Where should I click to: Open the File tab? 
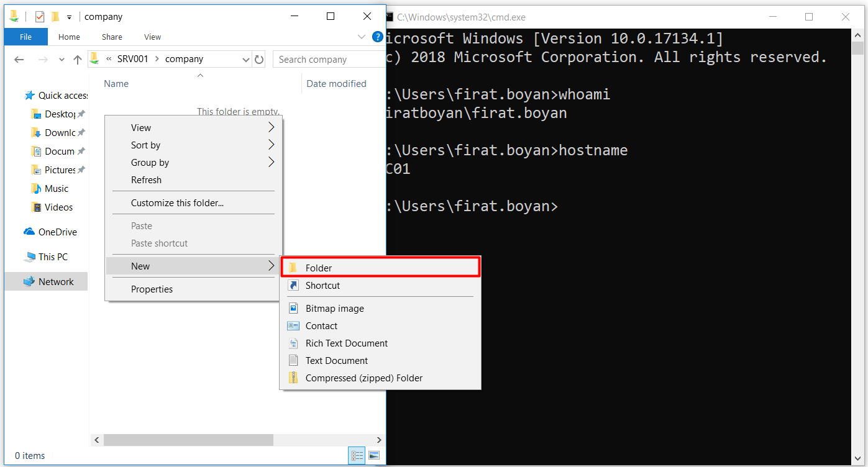26,37
